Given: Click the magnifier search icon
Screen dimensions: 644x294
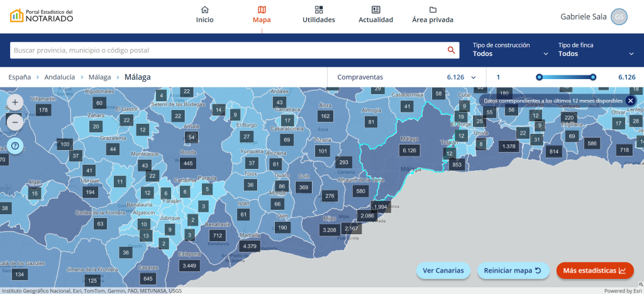Looking at the screenshot, I should [451, 50].
